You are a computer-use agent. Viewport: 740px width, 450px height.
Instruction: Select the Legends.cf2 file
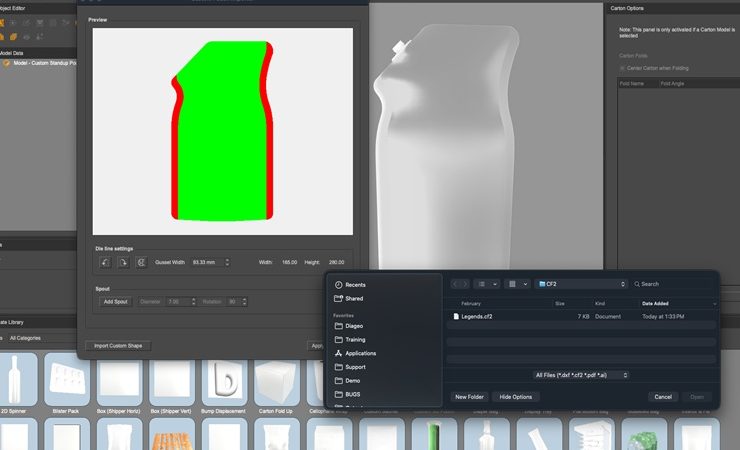tap(475, 316)
